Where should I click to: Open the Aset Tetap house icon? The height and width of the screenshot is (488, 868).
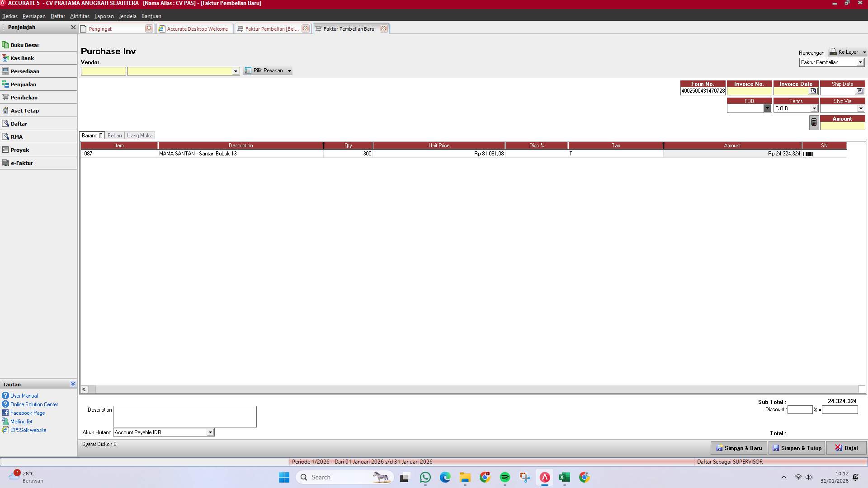tap(5, 110)
